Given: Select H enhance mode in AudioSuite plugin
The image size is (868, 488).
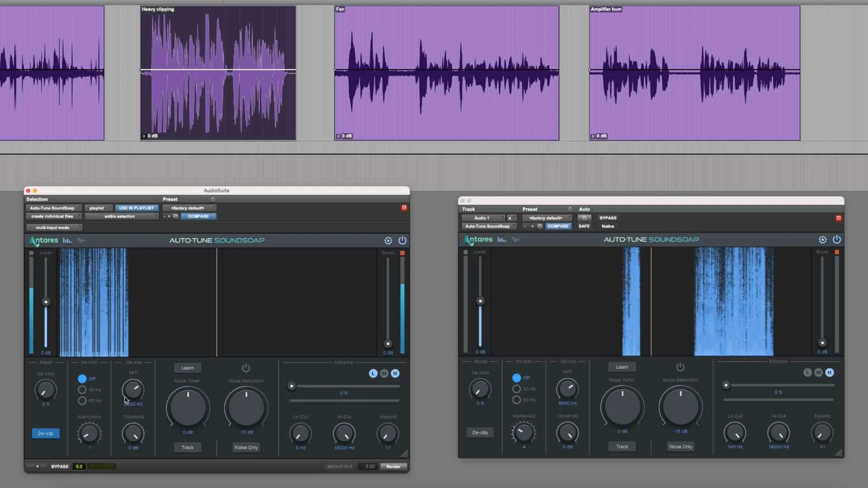Looking at the screenshot, I should (395, 373).
